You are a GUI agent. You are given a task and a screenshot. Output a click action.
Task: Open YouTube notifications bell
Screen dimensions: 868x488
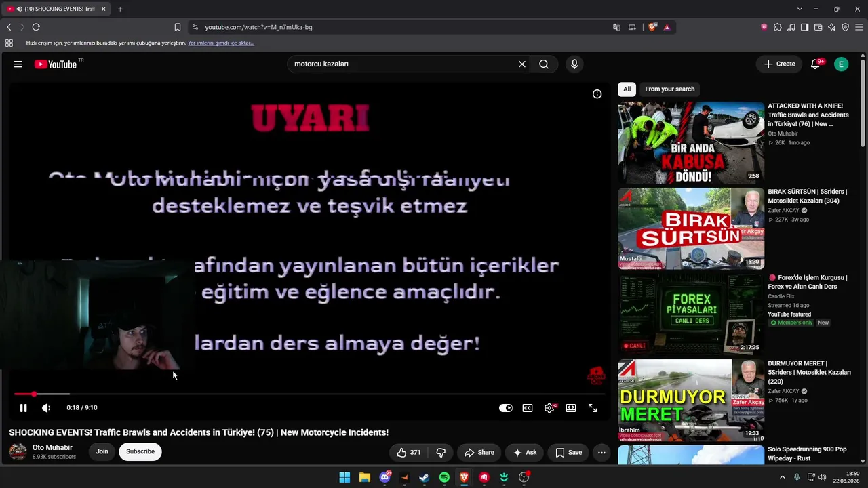pyautogui.click(x=816, y=64)
